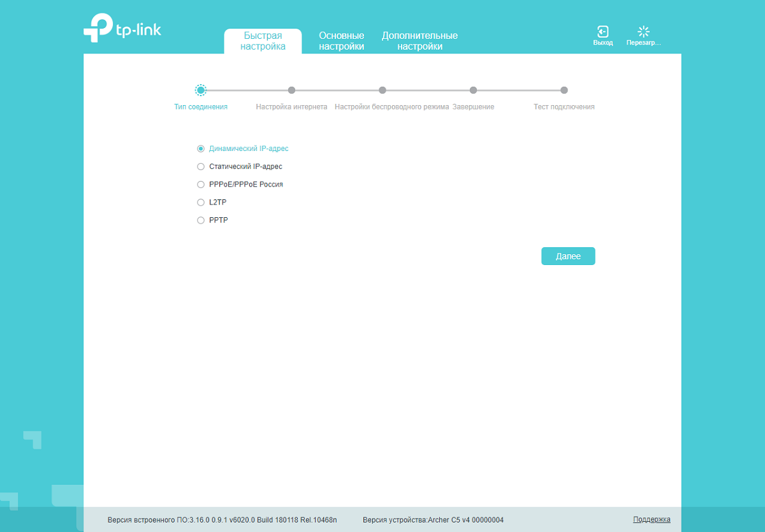Click the Тест подключения step label
Image resolution: width=765 pixels, height=532 pixels.
pyautogui.click(x=564, y=107)
